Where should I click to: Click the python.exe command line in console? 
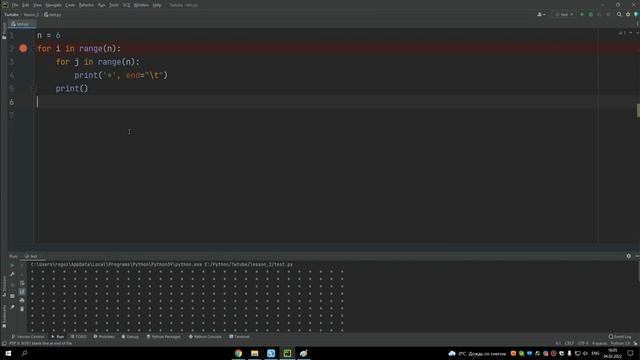(x=162, y=264)
